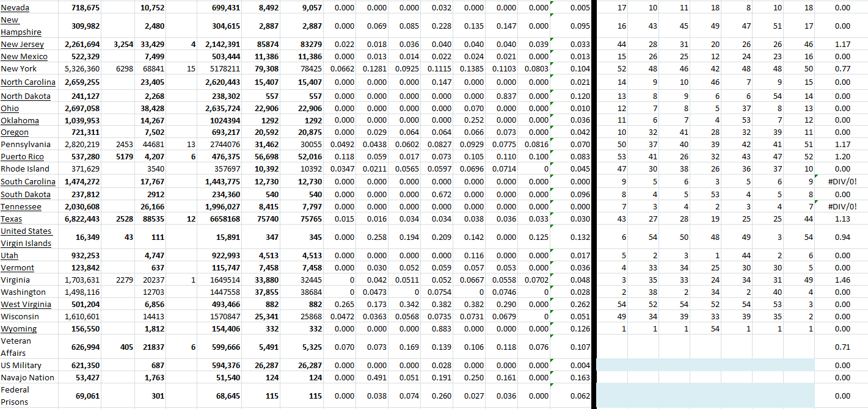The width and height of the screenshot is (868, 409).
Task: Select the Navajo Nation label cell
Action: (x=27, y=378)
